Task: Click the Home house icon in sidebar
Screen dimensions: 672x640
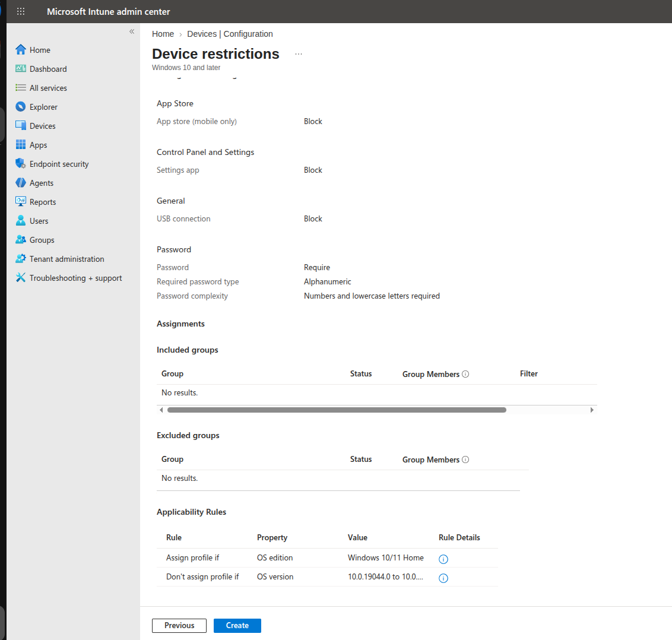Action: 21,50
